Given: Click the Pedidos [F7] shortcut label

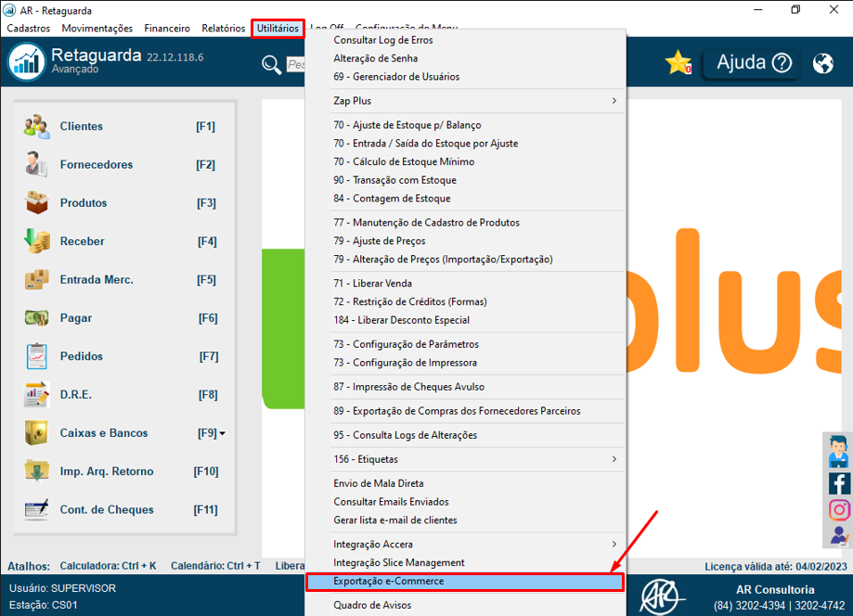Looking at the screenshot, I should point(209,356).
